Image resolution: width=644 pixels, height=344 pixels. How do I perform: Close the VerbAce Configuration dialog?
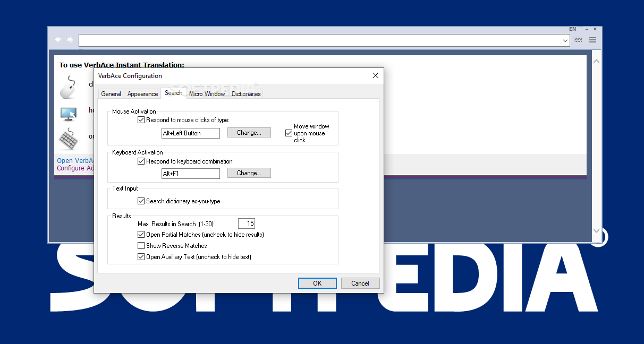click(x=376, y=75)
